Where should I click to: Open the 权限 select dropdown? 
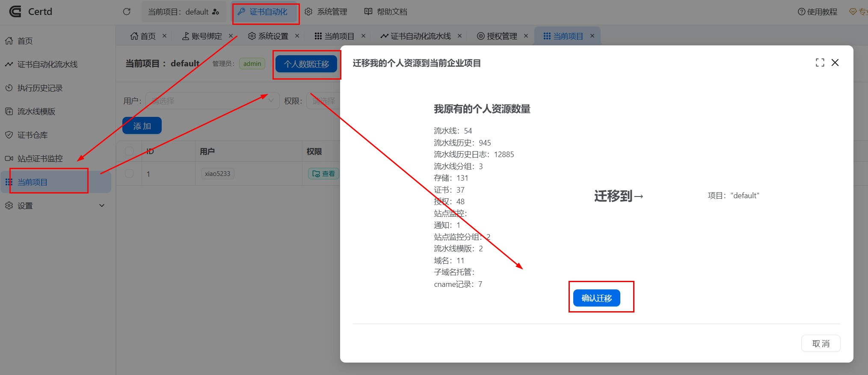tap(323, 101)
